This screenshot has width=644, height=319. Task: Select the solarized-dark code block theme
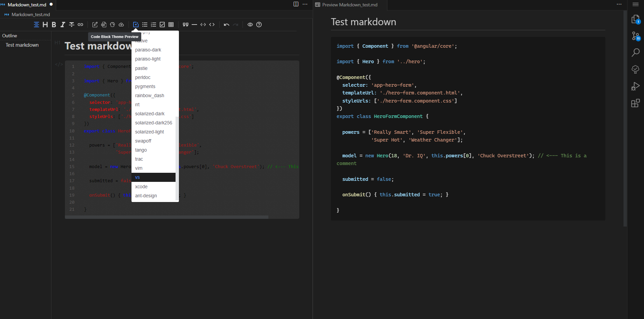[x=150, y=114]
